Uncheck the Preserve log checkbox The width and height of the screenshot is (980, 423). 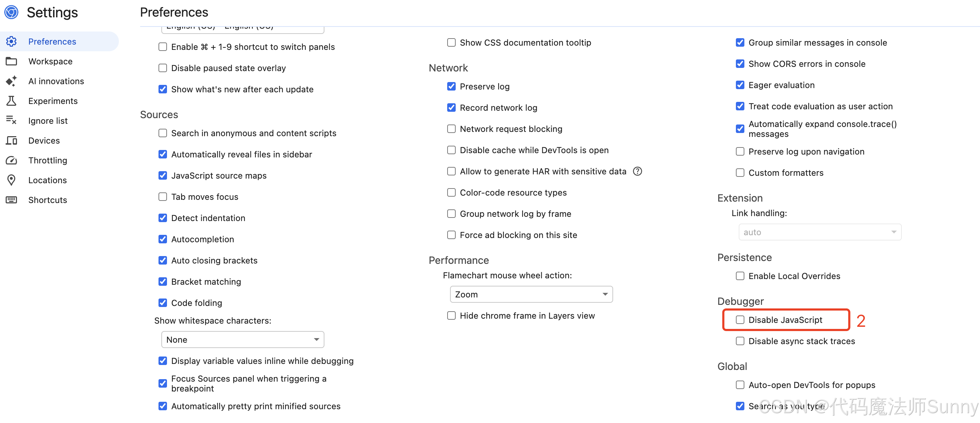pos(451,86)
